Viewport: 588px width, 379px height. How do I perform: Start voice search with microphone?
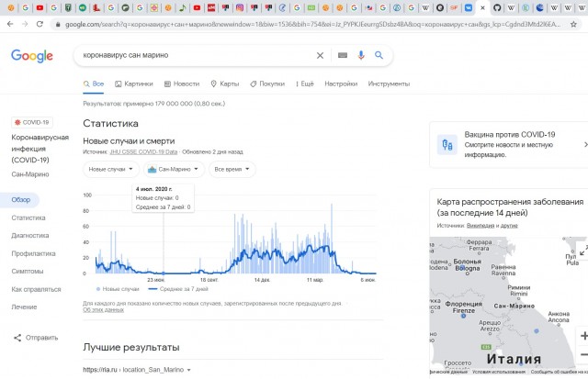tap(361, 55)
